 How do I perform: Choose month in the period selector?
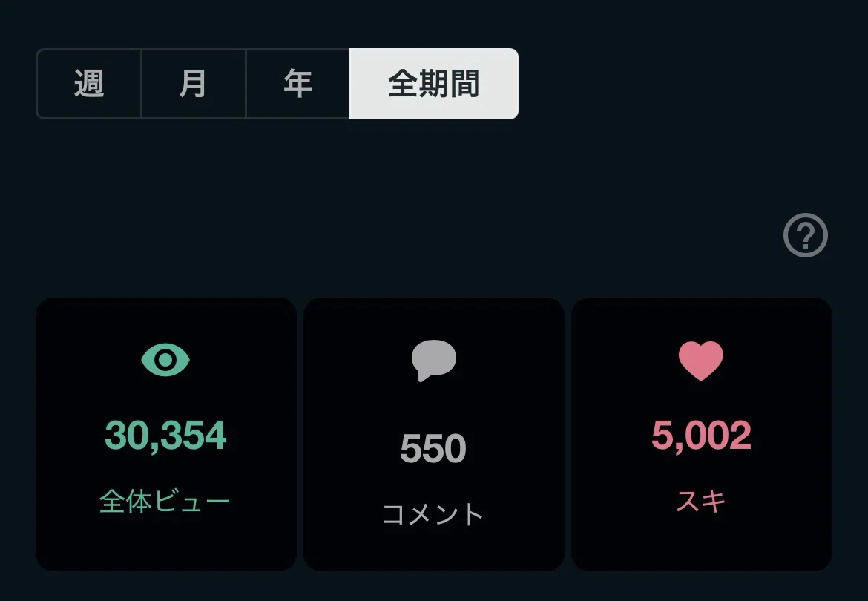coord(193,84)
